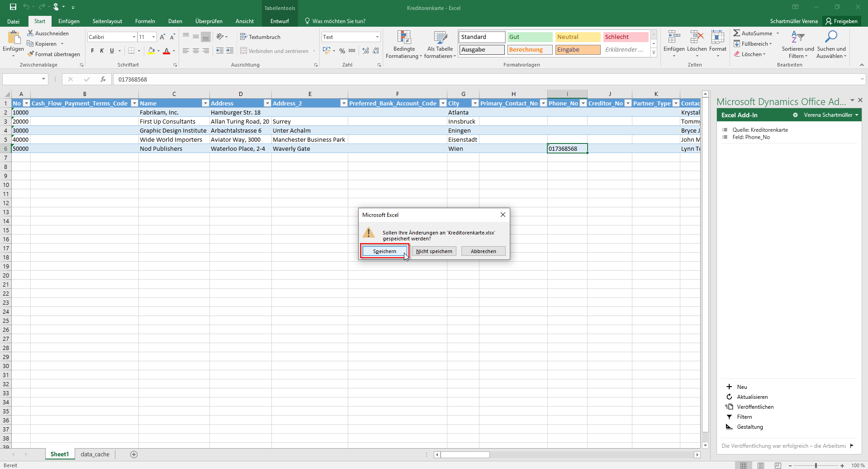Toggle bold (F) formatting

92,51
